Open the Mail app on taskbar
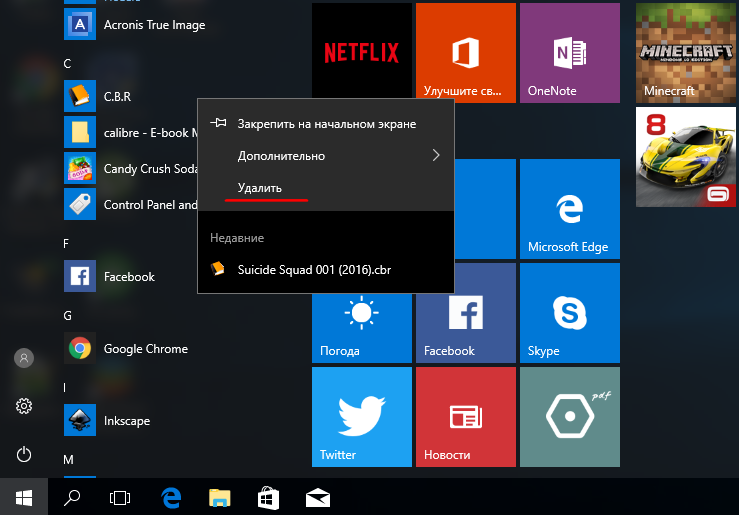Screen dimensions: 739x515 click(318, 498)
